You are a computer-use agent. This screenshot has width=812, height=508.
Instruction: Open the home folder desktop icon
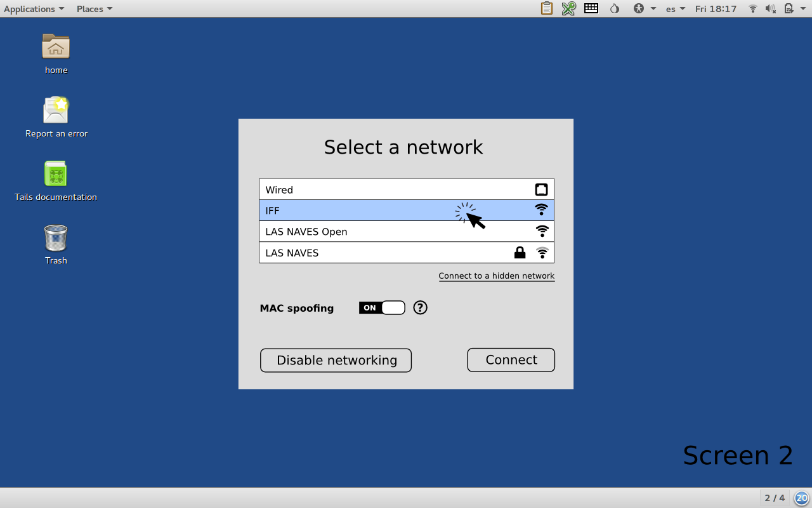pyautogui.click(x=56, y=47)
